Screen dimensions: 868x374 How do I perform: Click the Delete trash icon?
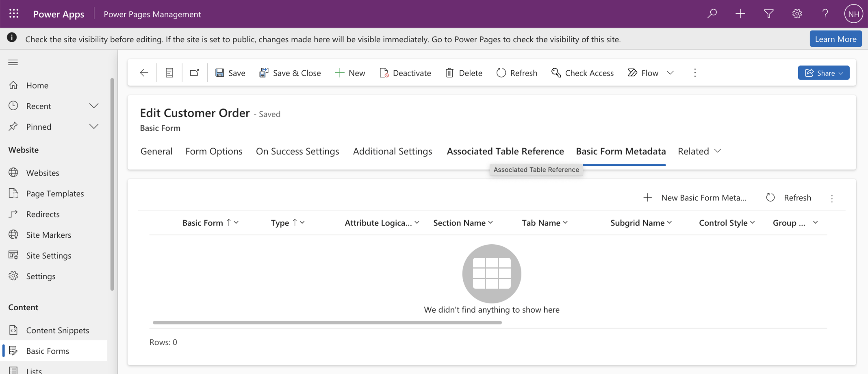click(x=464, y=73)
